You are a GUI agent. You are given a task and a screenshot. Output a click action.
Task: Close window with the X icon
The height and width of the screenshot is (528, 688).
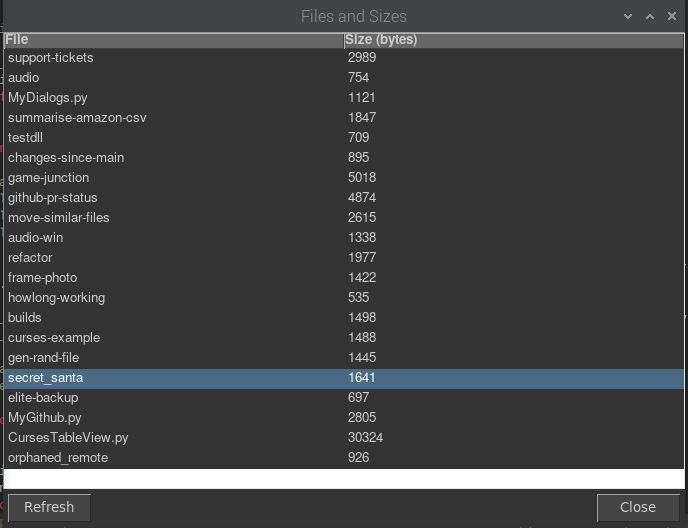coord(672,16)
